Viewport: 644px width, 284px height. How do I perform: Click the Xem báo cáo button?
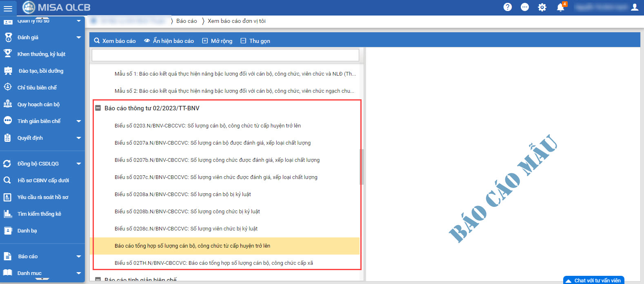115,41
